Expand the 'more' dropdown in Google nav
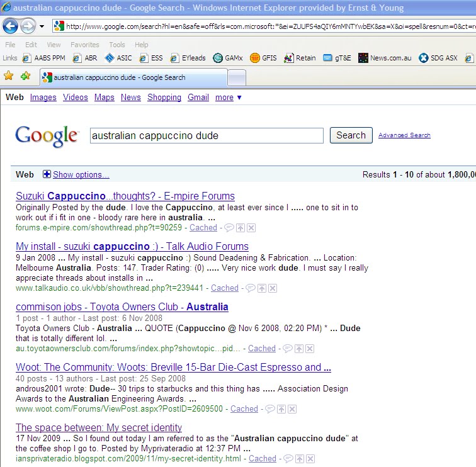This screenshot has width=476, height=467. (x=229, y=98)
